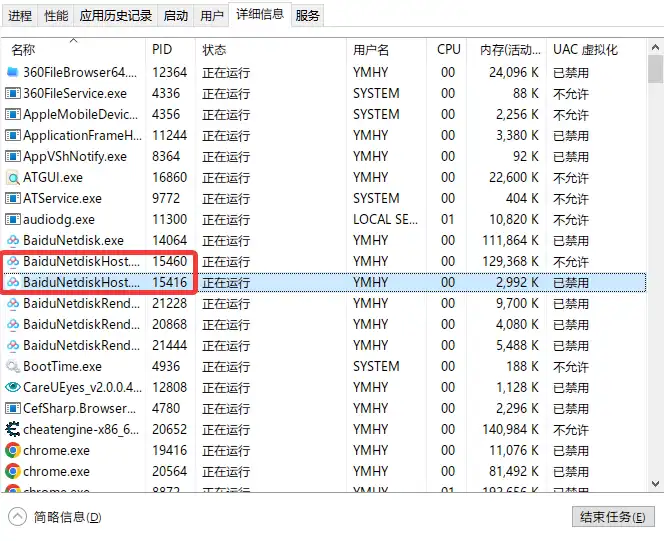Click the 结束任务(E) button
Image resolution: width=664 pixels, height=541 pixels.
613,517
